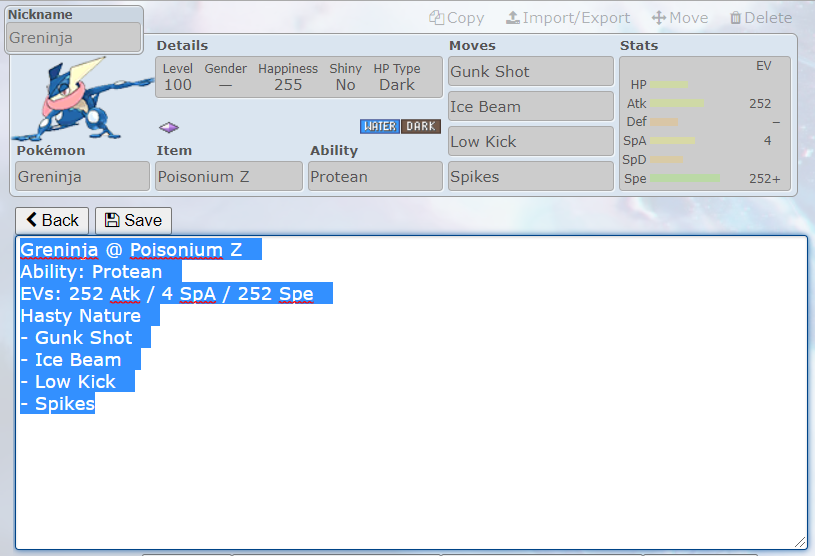
Task: Click the Greninja sprite image
Action: 83,99
